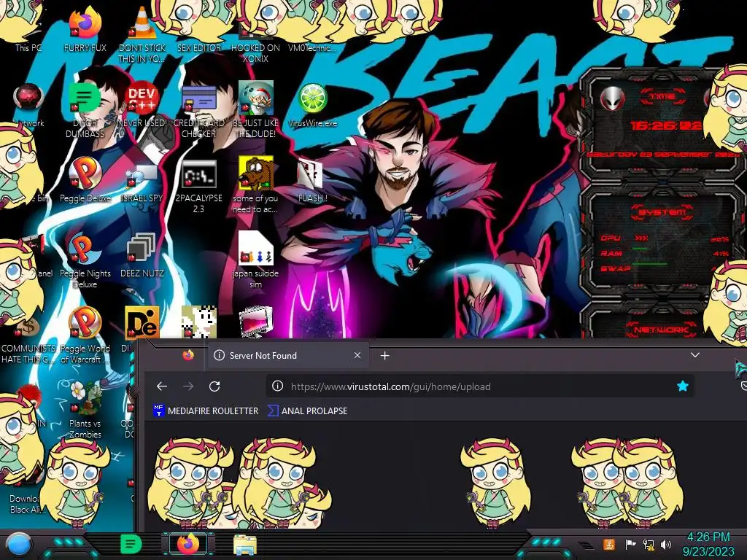
Task: Select the Server Not Found tab
Action: pyautogui.click(x=287, y=355)
